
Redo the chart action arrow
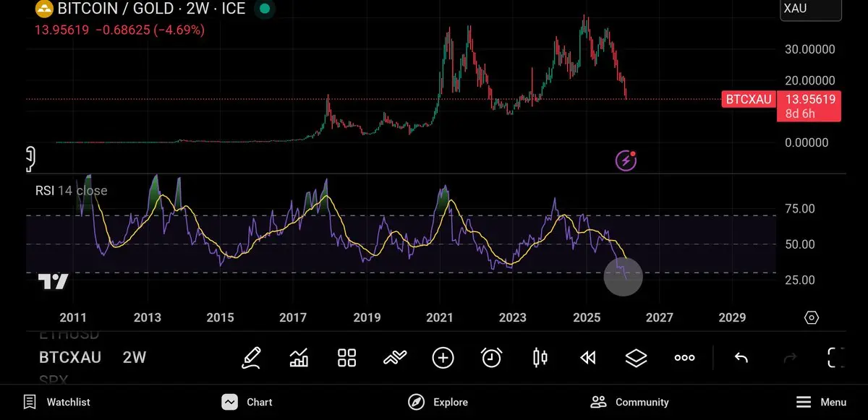(x=790, y=358)
